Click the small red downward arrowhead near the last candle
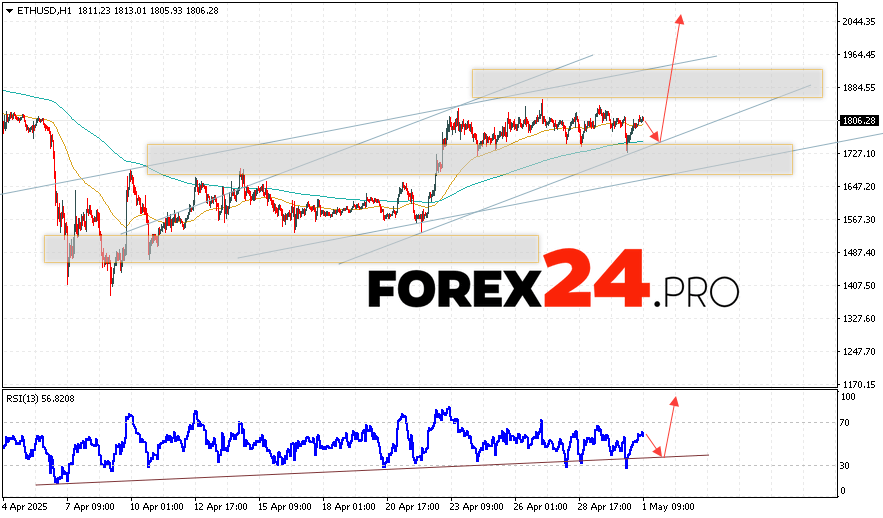Viewport: 883px width, 518px height. (657, 138)
